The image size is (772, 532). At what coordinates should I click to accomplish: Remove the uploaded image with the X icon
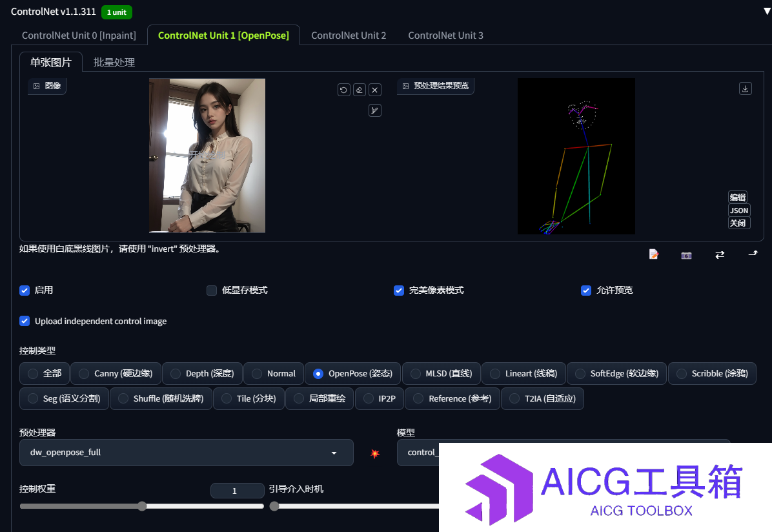375,90
